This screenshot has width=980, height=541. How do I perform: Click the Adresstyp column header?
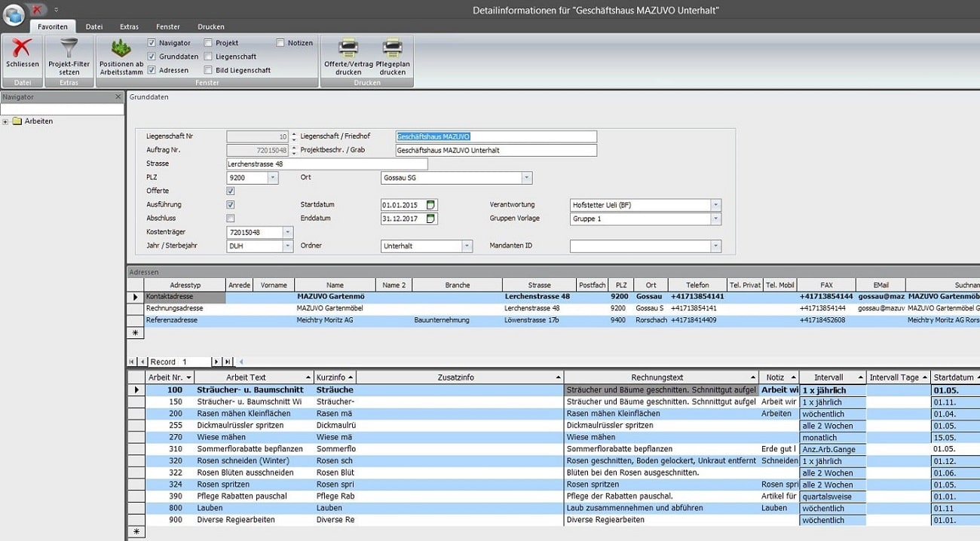[x=185, y=285]
